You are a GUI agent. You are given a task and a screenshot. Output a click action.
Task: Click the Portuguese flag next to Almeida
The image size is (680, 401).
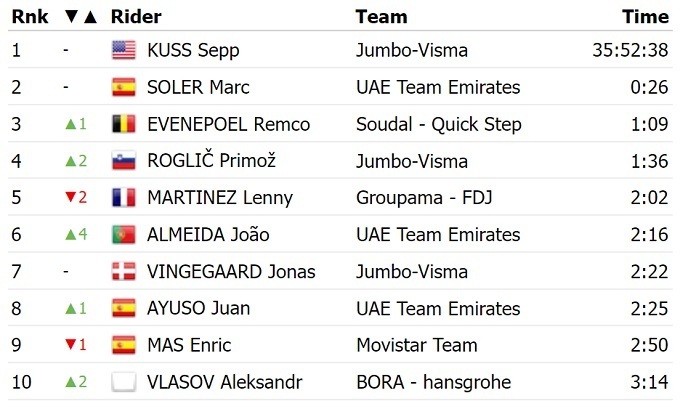[x=123, y=234]
